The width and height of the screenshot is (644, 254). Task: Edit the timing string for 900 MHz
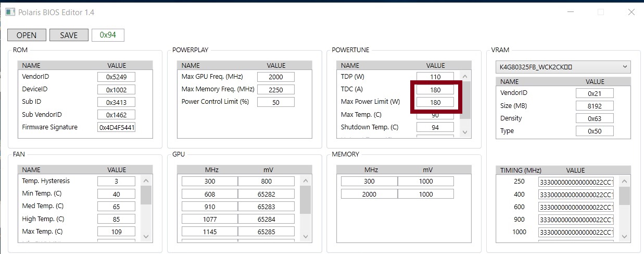click(576, 220)
